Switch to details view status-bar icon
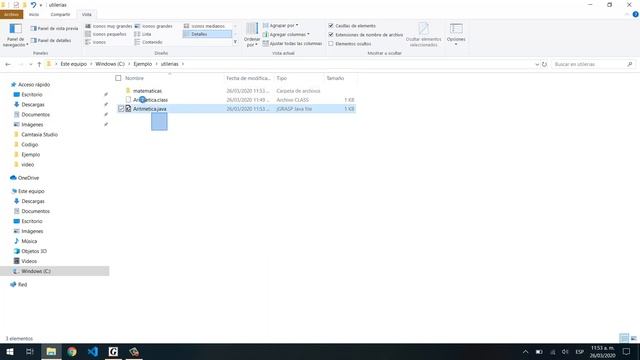Screen dimensions: 640x360 624,338
